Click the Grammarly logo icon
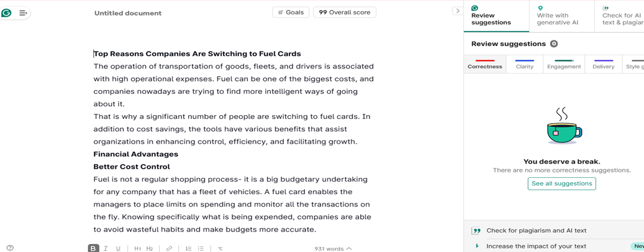The height and width of the screenshot is (252, 644). point(7,12)
